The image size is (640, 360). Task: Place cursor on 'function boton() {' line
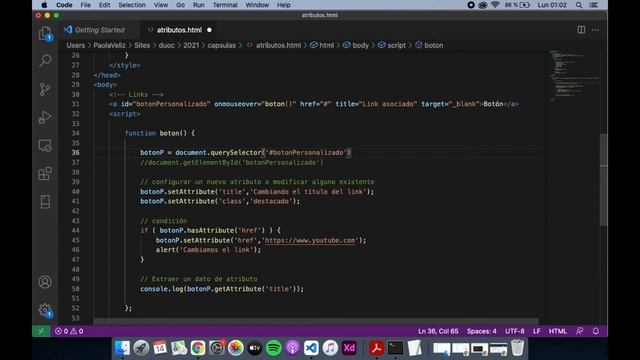tap(160, 133)
